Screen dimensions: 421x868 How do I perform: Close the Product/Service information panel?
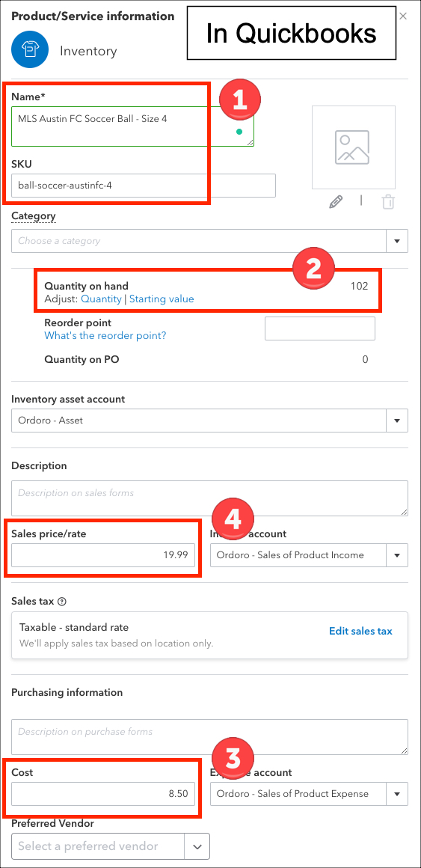pos(403,16)
